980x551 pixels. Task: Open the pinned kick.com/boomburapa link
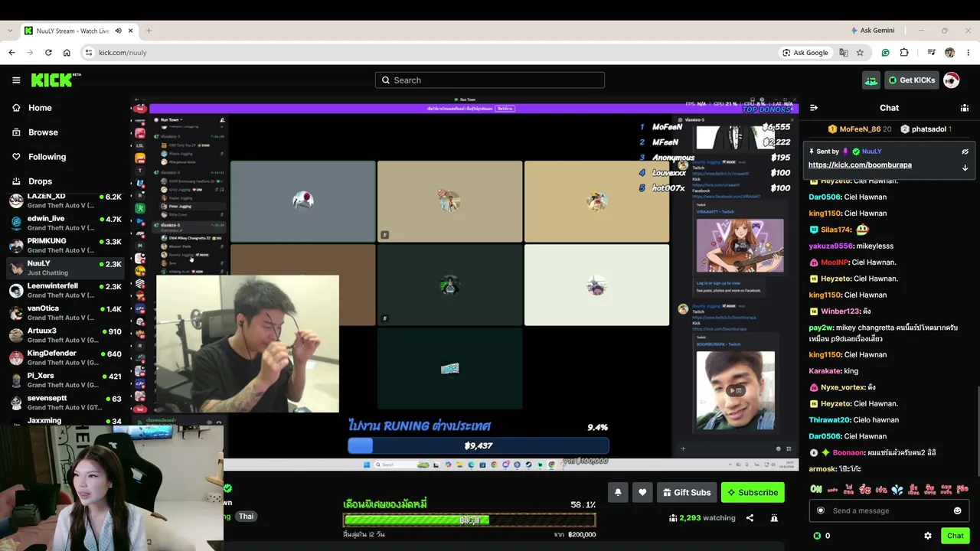[x=860, y=165]
